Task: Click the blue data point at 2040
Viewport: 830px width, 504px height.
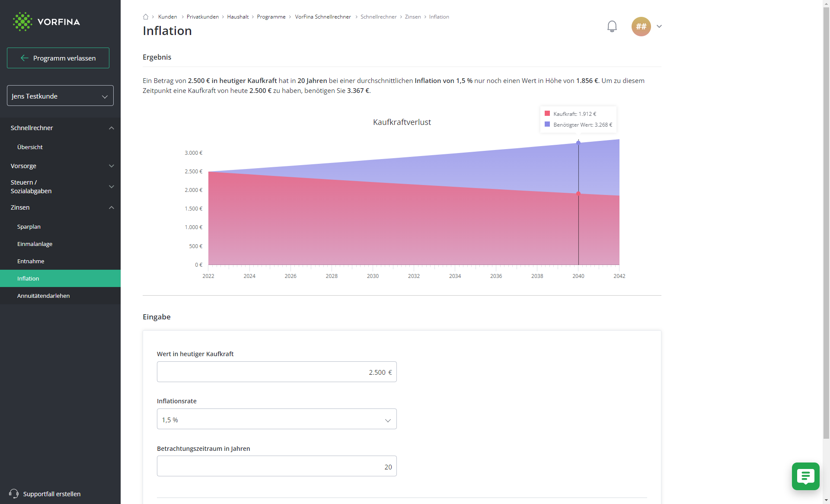Action: (x=578, y=143)
